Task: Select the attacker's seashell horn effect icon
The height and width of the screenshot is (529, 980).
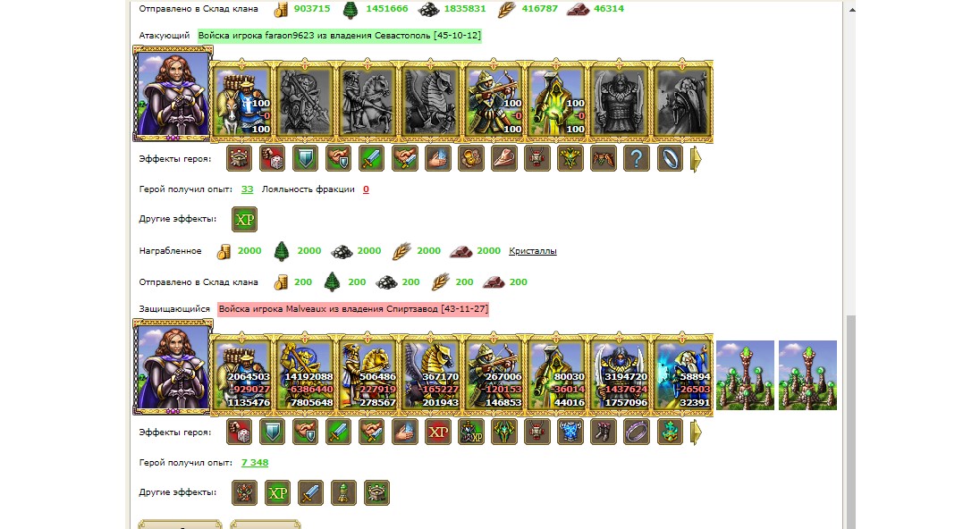Action: click(x=503, y=159)
